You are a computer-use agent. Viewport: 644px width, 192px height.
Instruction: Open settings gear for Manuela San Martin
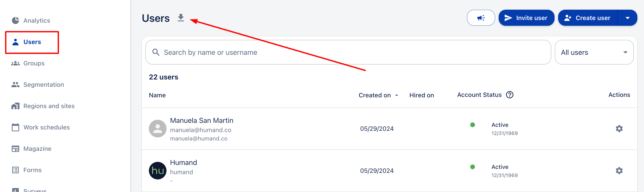click(x=619, y=129)
